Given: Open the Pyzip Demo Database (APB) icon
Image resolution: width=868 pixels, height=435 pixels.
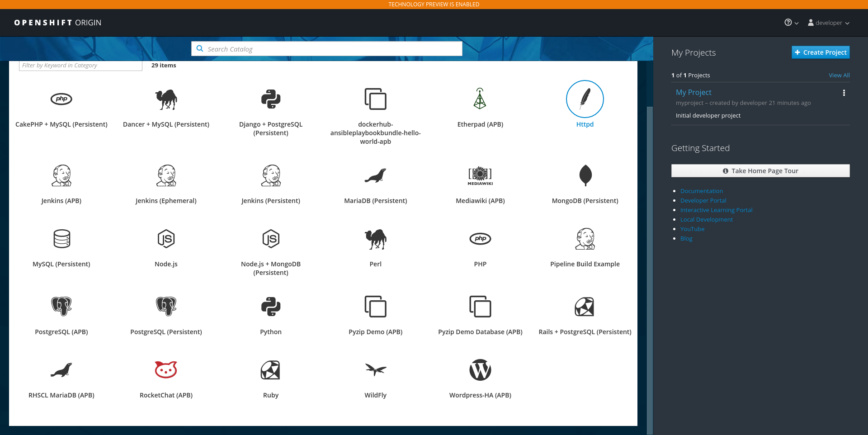Looking at the screenshot, I should 480,307.
